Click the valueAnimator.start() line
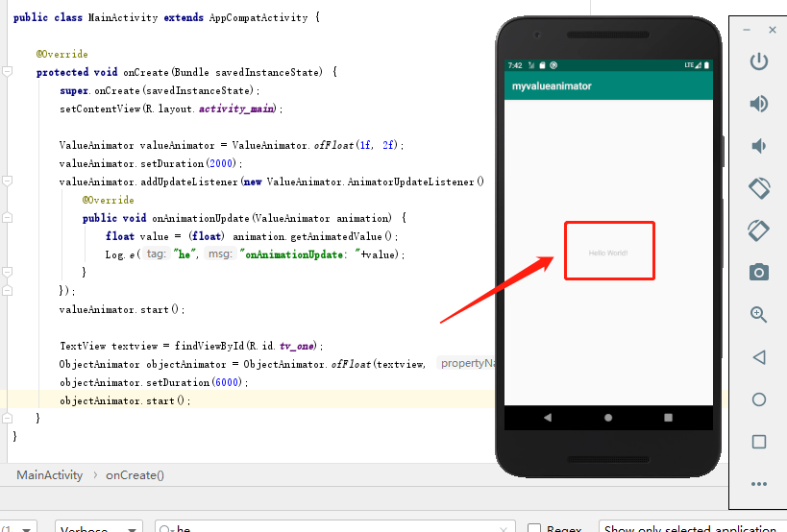The image size is (787, 532). pyautogui.click(x=122, y=309)
